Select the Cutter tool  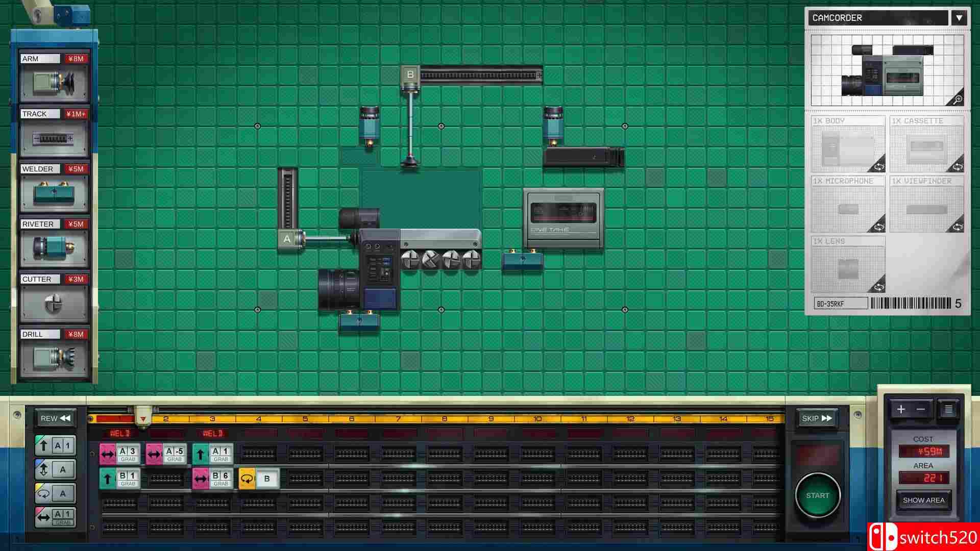54,303
